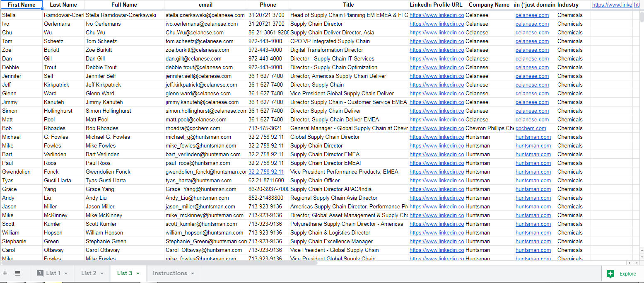The image size is (644, 283).
Task: Expand the List 1 tab dropdown arrow
Action: click(66, 273)
